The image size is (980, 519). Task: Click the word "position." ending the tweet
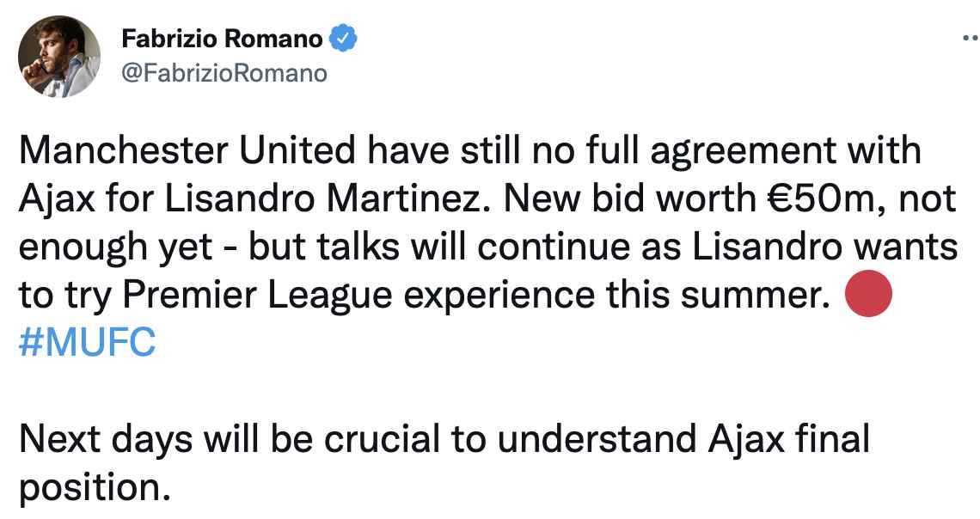coord(89,487)
